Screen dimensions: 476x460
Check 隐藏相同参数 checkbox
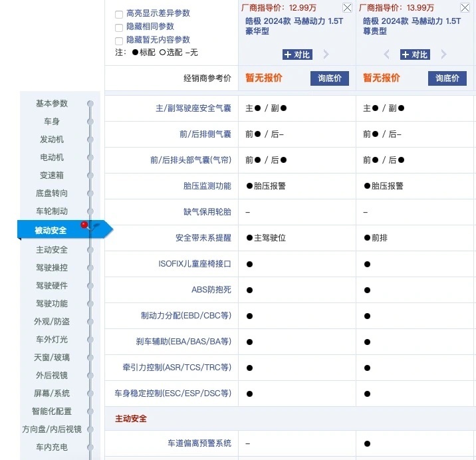(x=119, y=28)
